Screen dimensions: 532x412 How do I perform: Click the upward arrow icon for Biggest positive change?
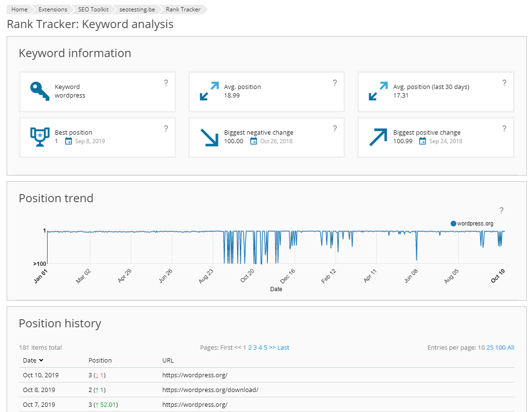(378, 137)
